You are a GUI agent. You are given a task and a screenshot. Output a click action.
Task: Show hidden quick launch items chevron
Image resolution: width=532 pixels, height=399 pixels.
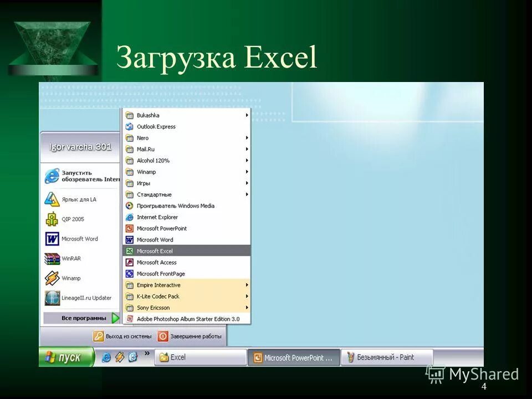pyautogui.click(x=147, y=353)
